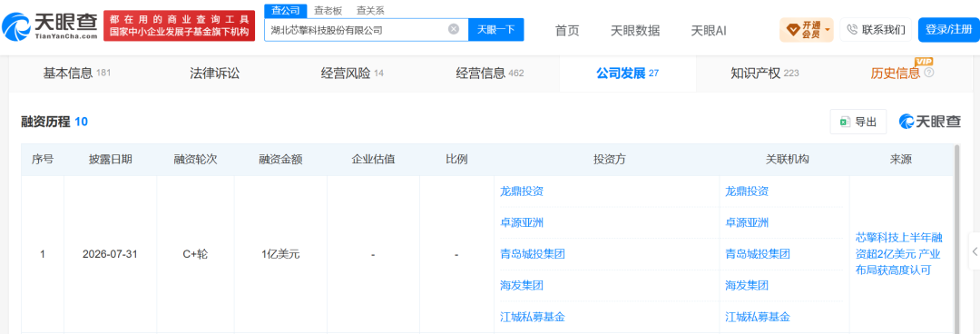Image resolution: width=980 pixels, height=334 pixels.
Task: Click the disclosure date 2026-07-31 cell
Action: 110,254
